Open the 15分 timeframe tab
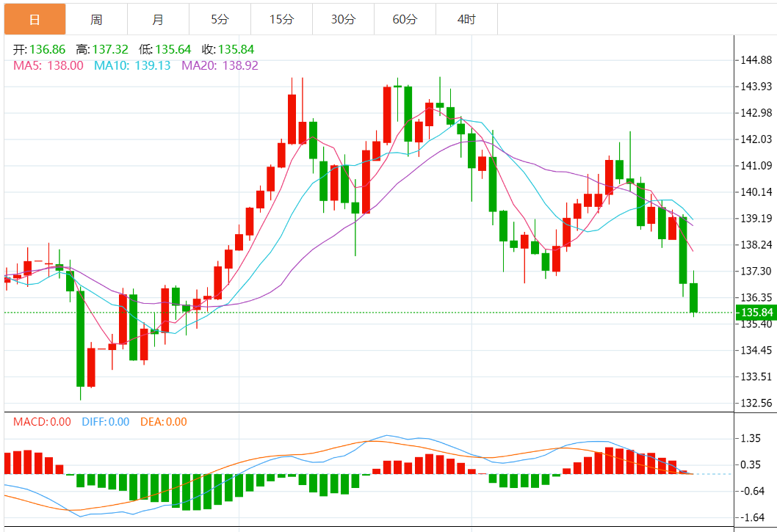Viewport: 777px width, 532px height. tap(281, 19)
